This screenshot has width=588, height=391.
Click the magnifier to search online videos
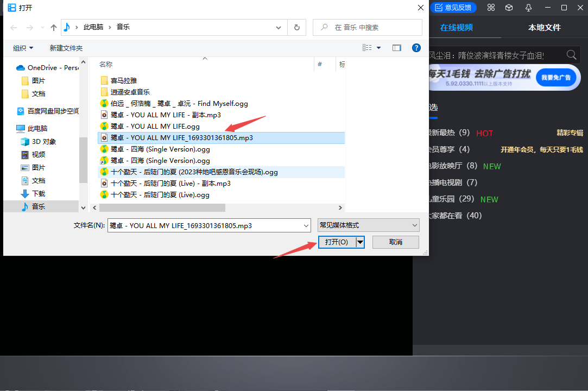pos(571,54)
